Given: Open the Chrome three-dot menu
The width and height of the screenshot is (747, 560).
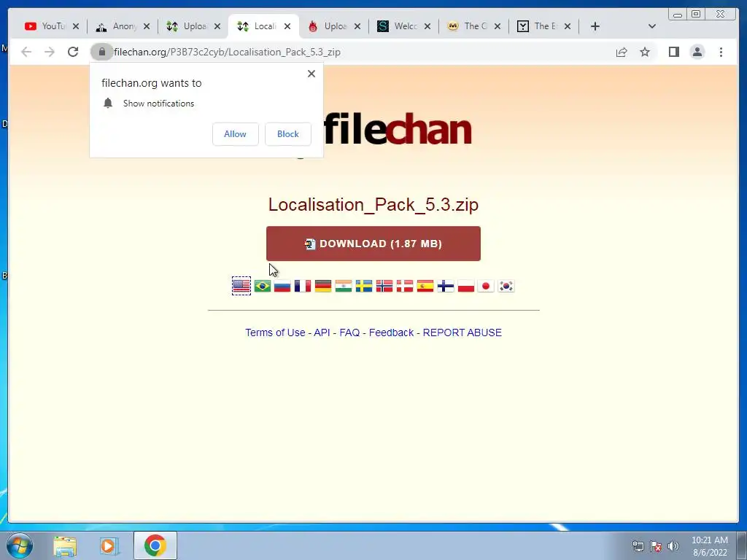Looking at the screenshot, I should [x=721, y=52].
